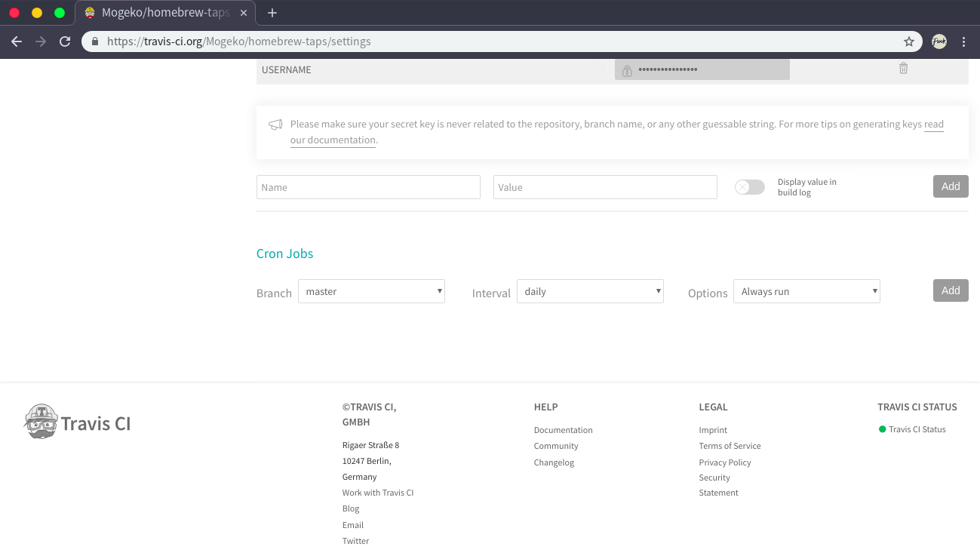Toggle Display value in build log
Image resolution: width=980 pixels, height=559 pixels.
(750, 187)
